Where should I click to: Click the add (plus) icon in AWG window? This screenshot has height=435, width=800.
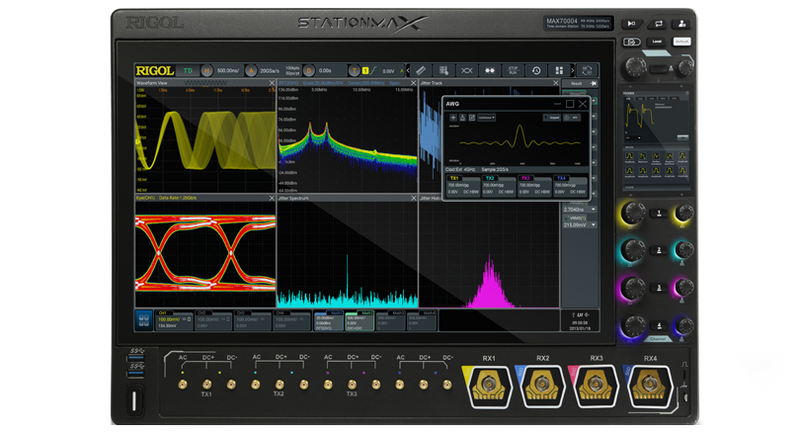point(453,118)
